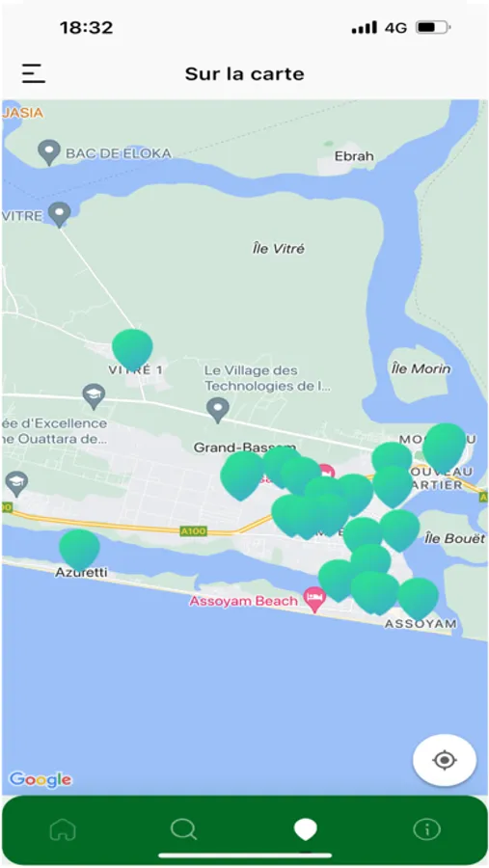Select the BAC DE ELOKA place pin
The width and height of the screenshot is (489, 868).
pyautogui.click(x=49, y=152)
